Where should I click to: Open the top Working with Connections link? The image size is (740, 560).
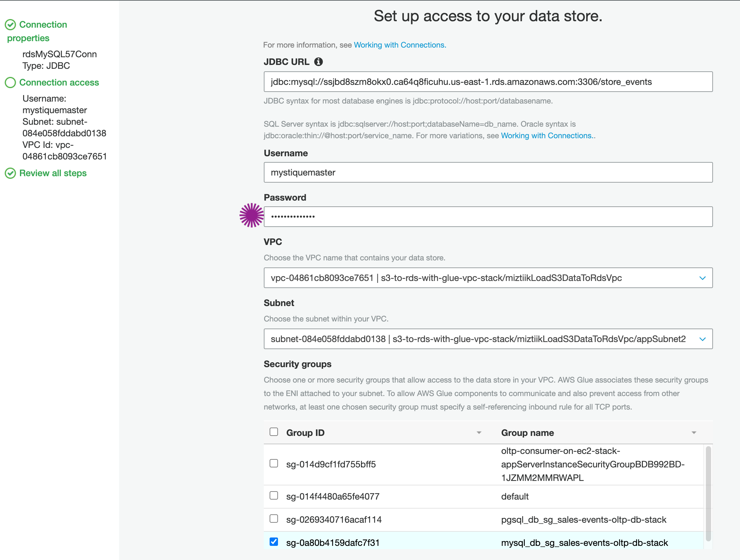pos(400,45)
